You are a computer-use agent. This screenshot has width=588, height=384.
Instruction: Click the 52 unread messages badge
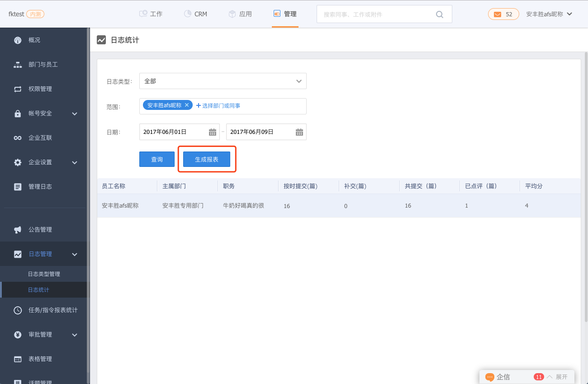click(503, 14)
